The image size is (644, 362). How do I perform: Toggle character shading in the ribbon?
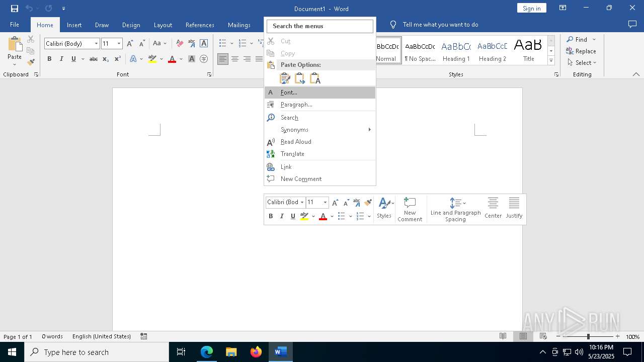192,59
